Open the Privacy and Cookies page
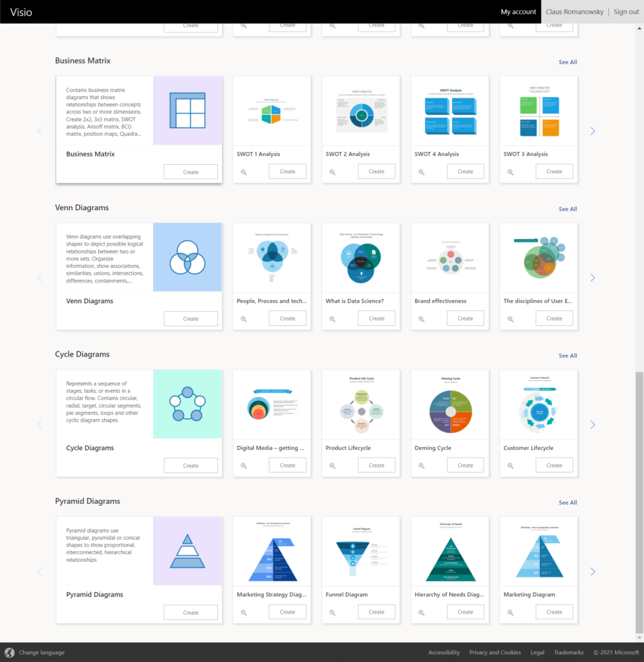 point(495,652)
